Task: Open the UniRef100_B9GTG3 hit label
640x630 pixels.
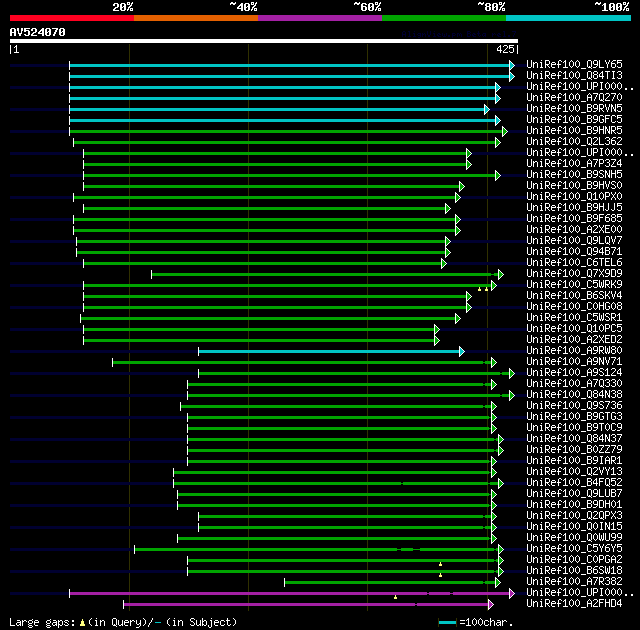Action: (x=574, y=417)
